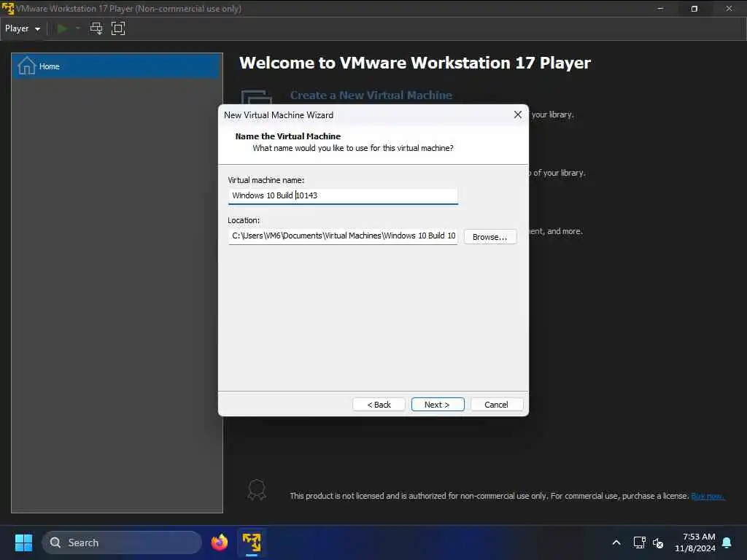Viewport: 747px width, 560px height.
Task: Enter full screen mode via toolbar icon
Action: 118,28
